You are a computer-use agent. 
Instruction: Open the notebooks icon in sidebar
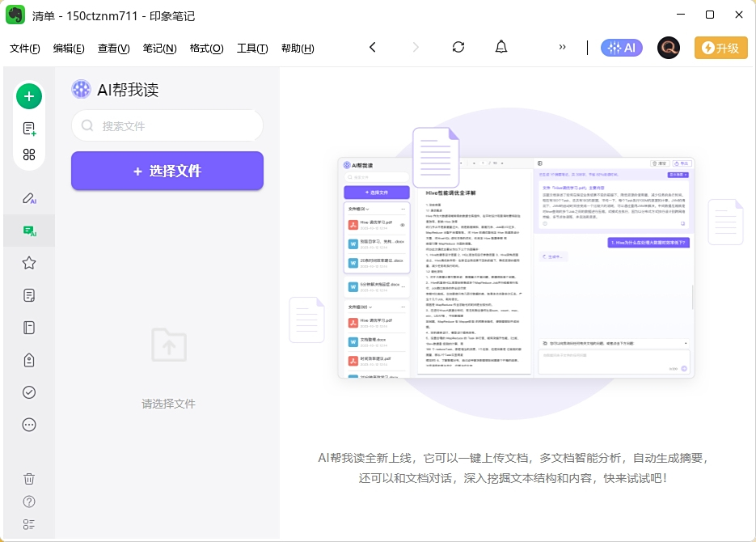[29, 328]
